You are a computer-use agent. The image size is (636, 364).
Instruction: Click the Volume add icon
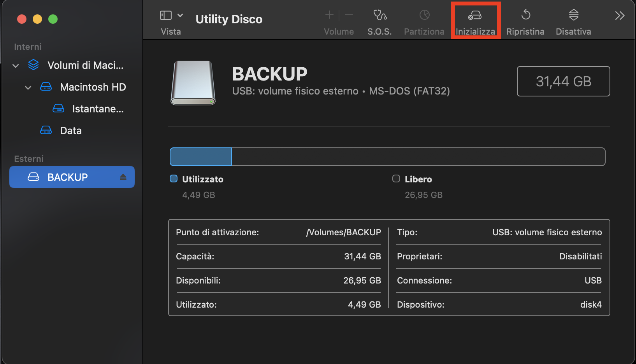click(x=329, y=15)
